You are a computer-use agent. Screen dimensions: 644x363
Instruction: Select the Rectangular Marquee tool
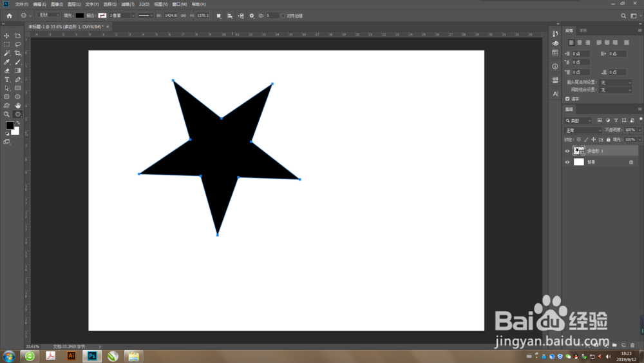6,44
